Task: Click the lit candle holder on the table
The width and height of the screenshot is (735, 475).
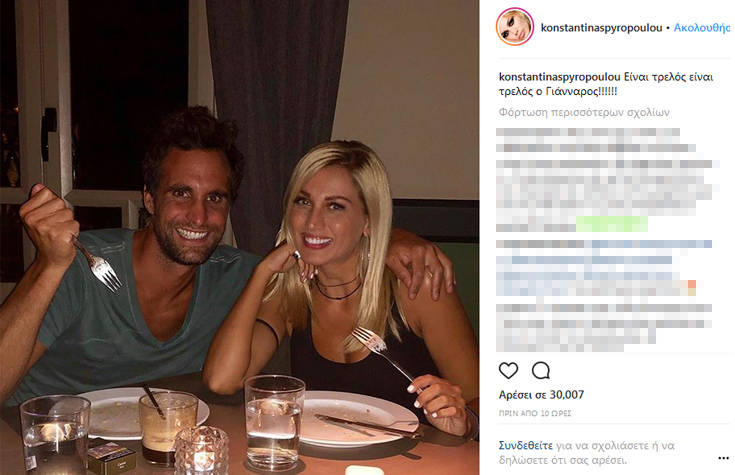Action: coord(201,450)
